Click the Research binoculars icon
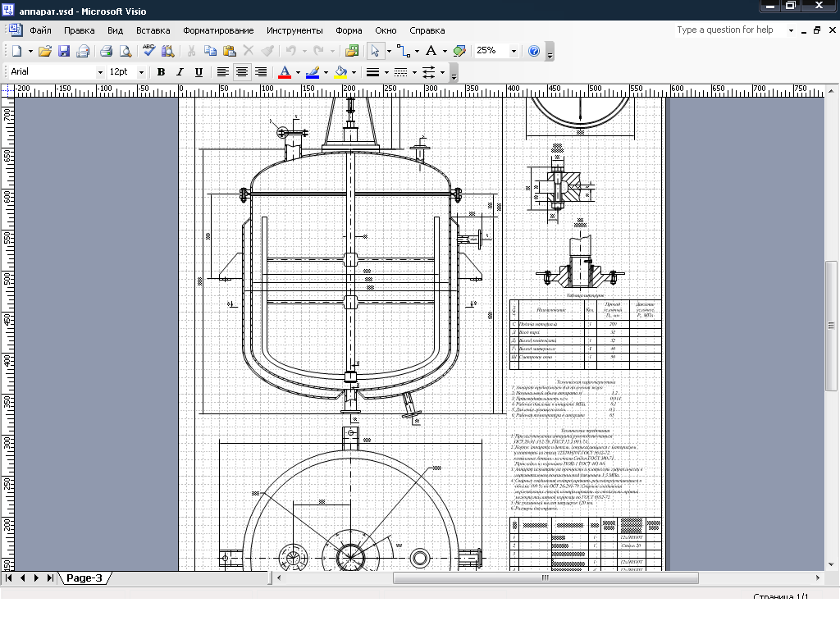 [x=167, y=51]
